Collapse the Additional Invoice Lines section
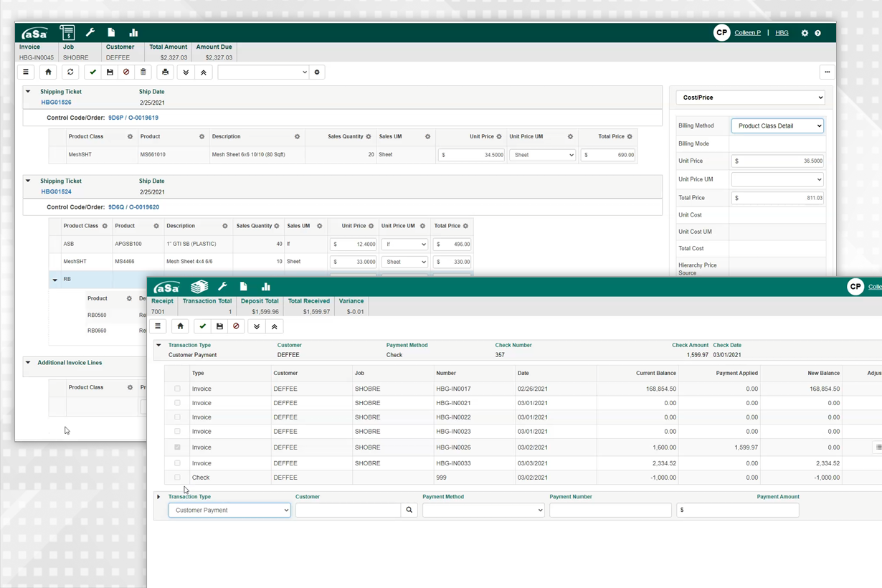The image size is (882, 588). (28, 363)
